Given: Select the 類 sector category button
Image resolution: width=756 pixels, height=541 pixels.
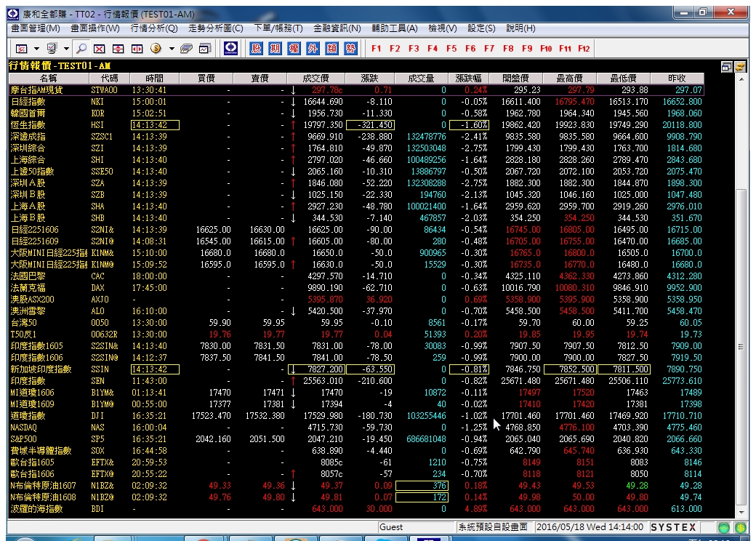Looking at the screenshot, I should click(x=331, y=48).
